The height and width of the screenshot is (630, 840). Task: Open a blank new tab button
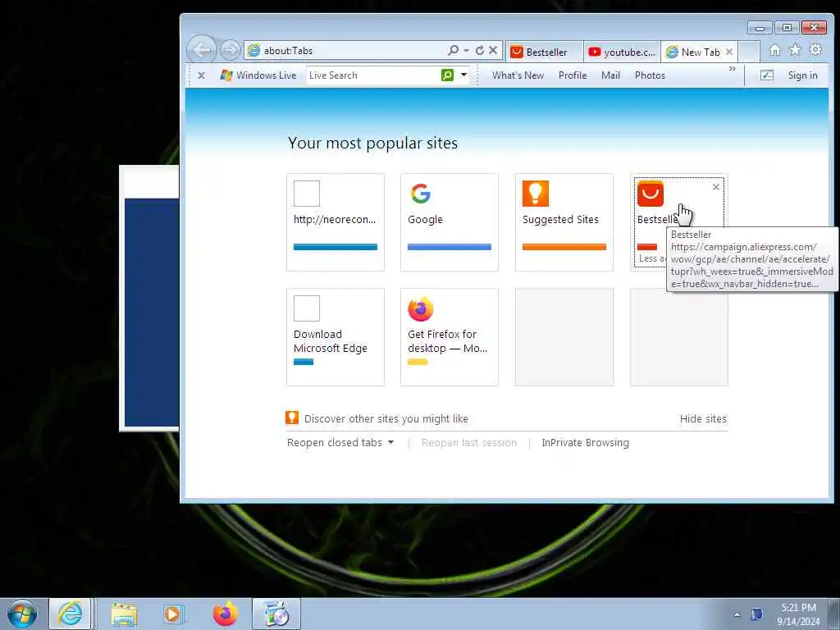[x=749, y=52]
